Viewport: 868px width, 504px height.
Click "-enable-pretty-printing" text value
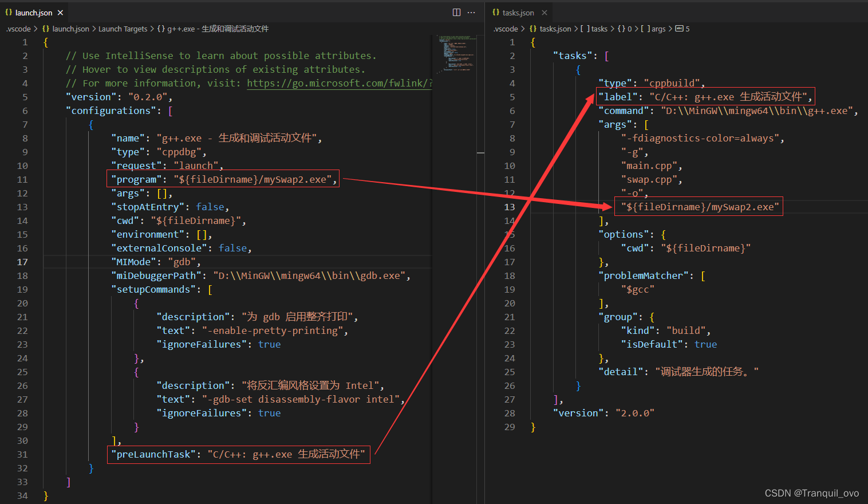272,330
